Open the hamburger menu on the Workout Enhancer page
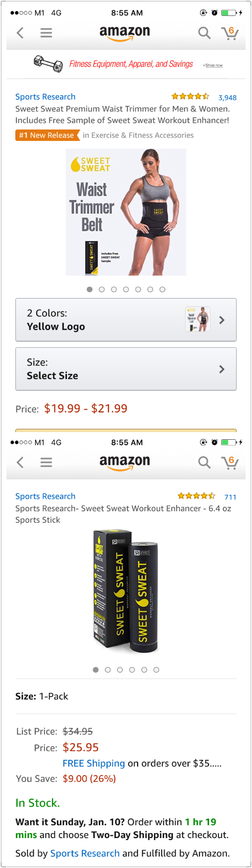252x868 pixels. (46, 462)
